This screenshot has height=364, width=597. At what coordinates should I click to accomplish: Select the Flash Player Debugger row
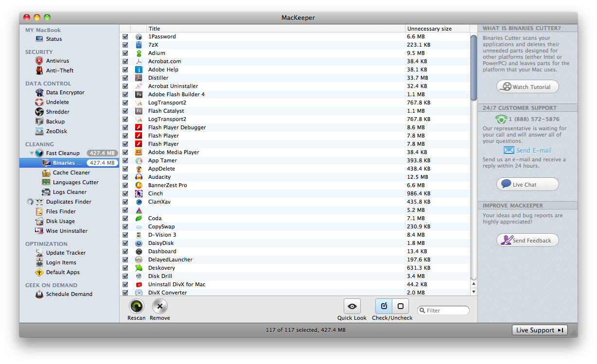pos(295,127)
